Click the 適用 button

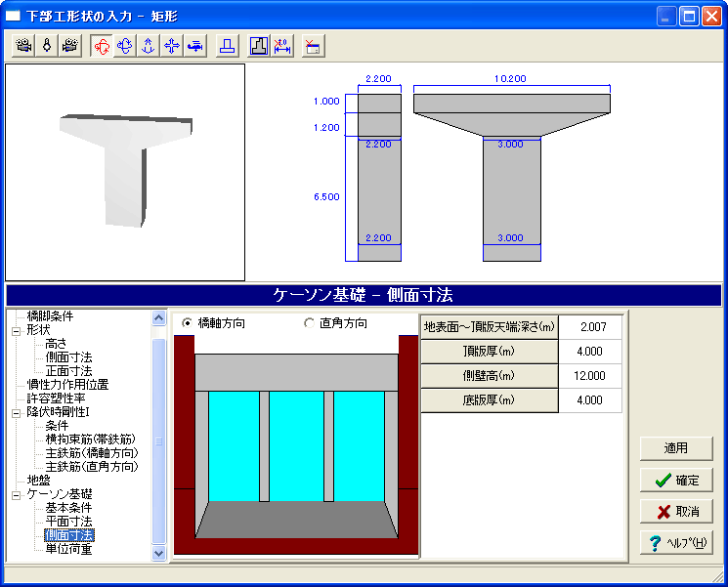click(x=676, y=448)
